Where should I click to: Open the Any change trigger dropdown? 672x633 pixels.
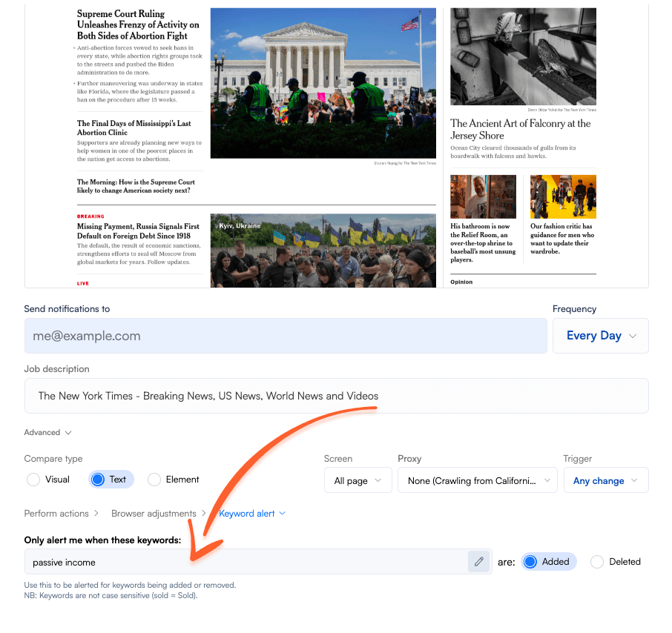point(605,480)
